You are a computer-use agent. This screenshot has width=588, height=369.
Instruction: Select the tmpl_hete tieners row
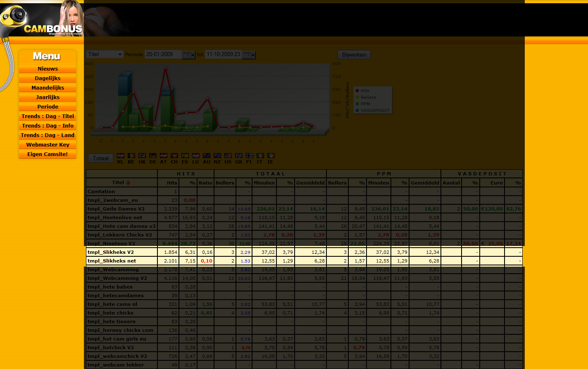(304, 322)
